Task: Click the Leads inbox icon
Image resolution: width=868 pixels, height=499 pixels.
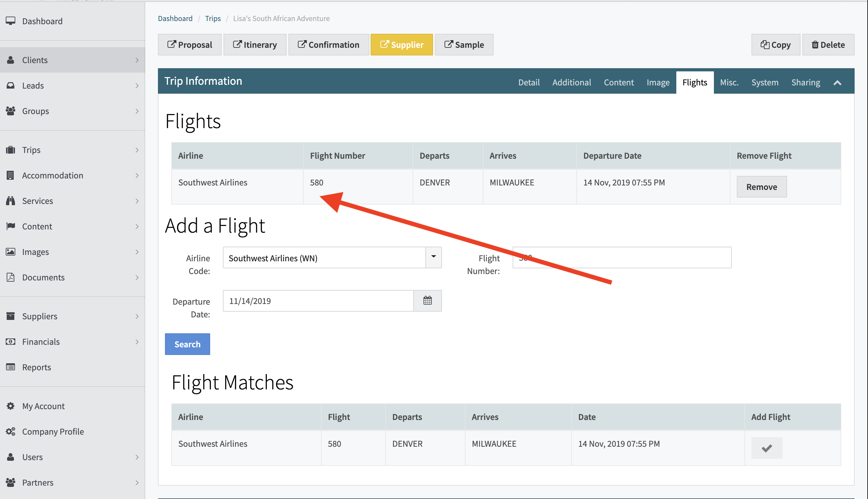Action: point(11,85)
